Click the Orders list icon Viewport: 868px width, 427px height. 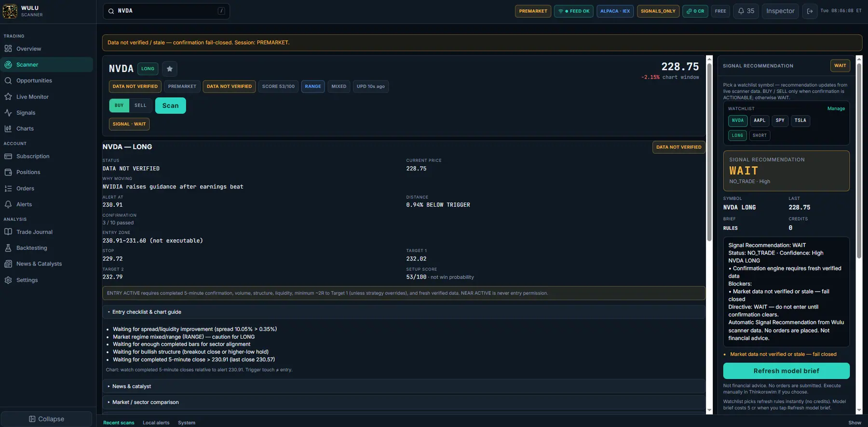point(8,188)
